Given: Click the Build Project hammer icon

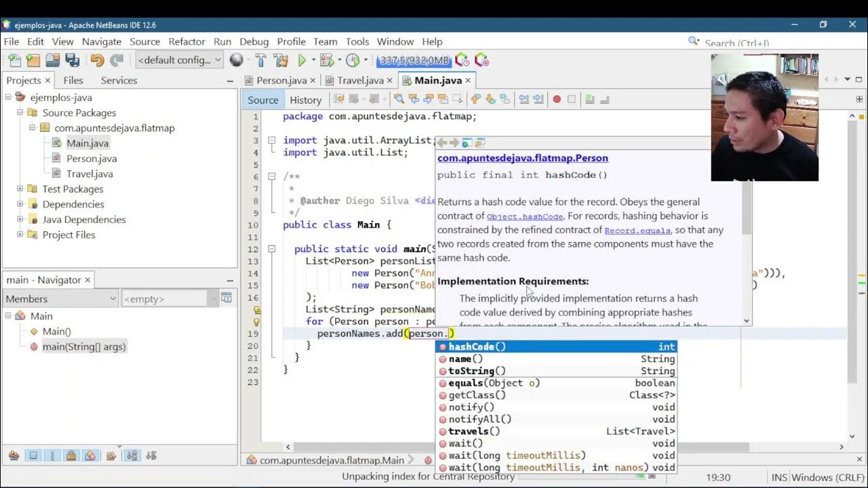Looking at the screenshot, I should pos(260,60).
